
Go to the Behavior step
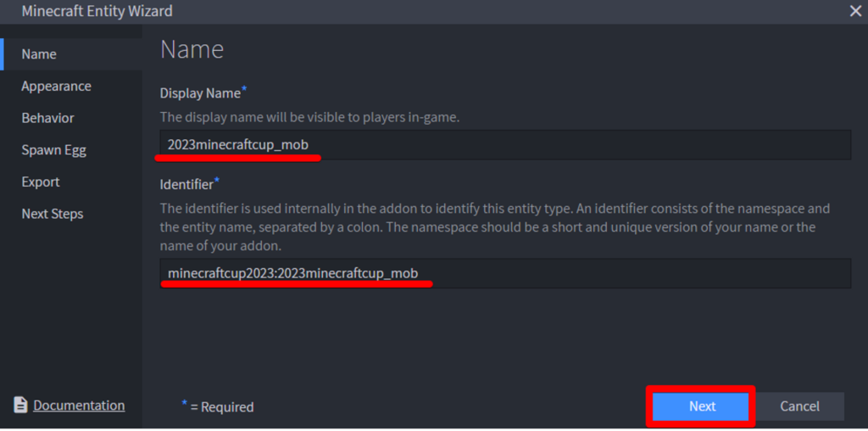coord(47,118)
